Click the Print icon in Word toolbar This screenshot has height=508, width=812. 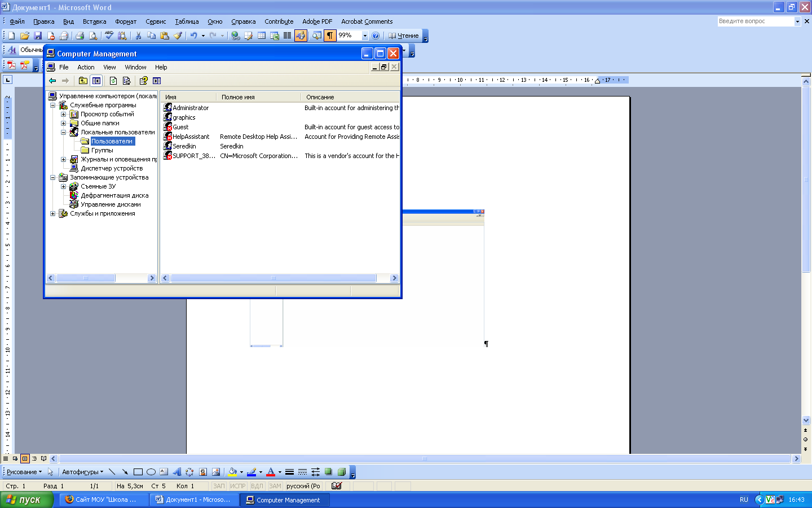pyautogui.click(x=80, y=36)
